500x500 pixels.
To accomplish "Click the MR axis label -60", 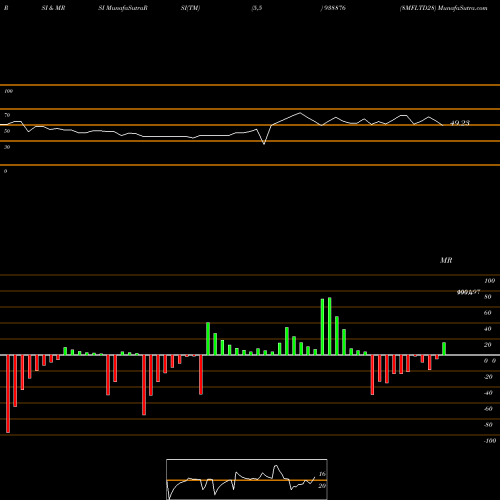I will click(488, 409).
